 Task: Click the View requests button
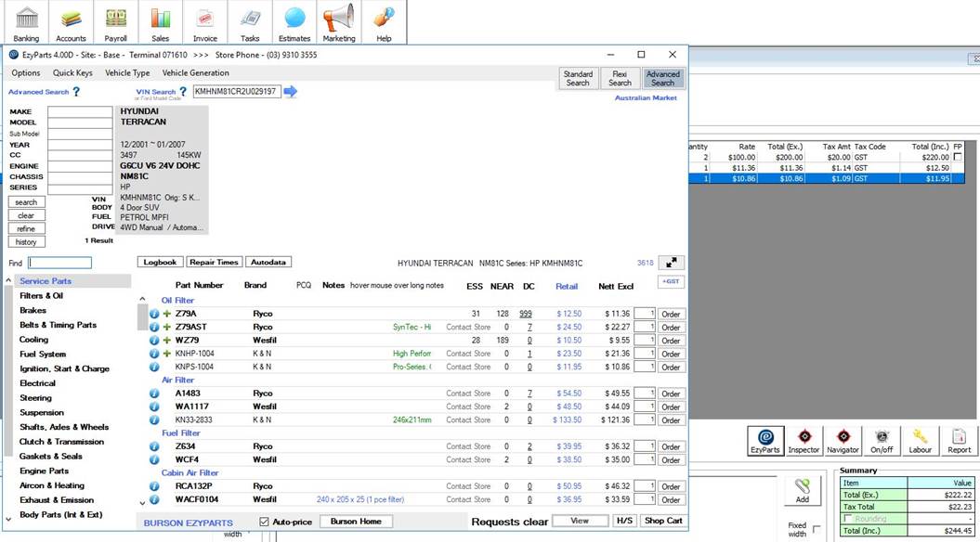580,521
